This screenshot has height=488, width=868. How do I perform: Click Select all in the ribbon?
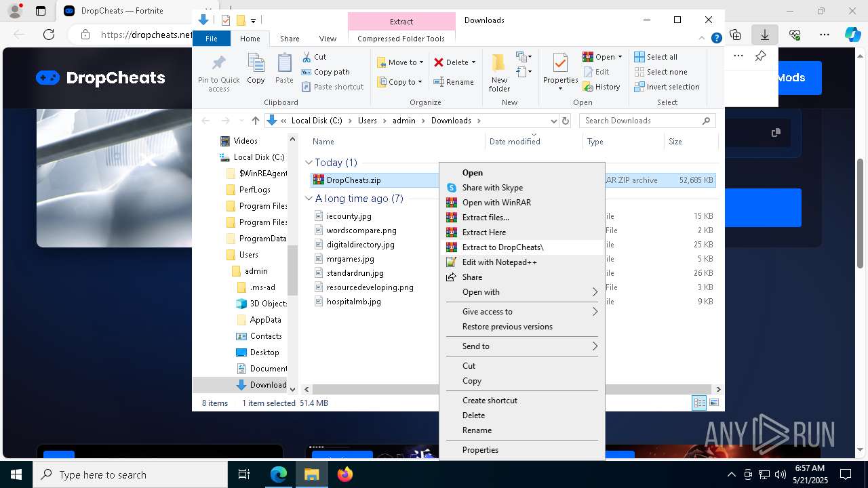(x=656, y=57)
